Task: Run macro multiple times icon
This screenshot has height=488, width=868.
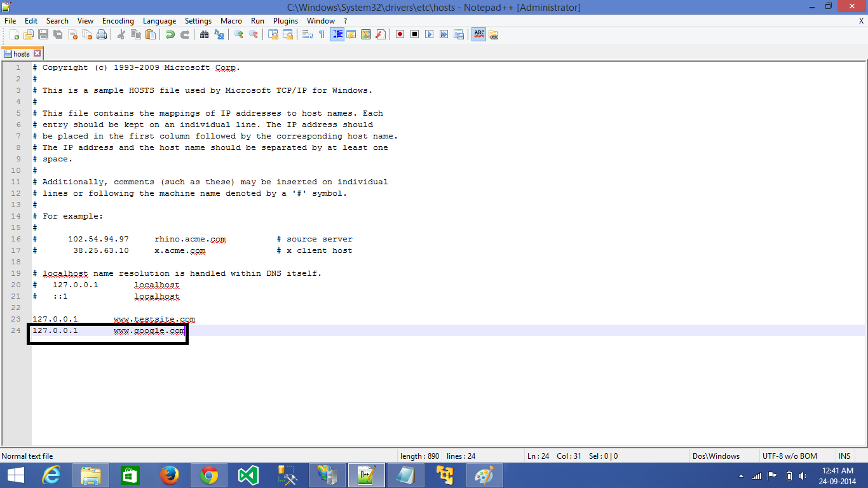Action: point(444,34)
